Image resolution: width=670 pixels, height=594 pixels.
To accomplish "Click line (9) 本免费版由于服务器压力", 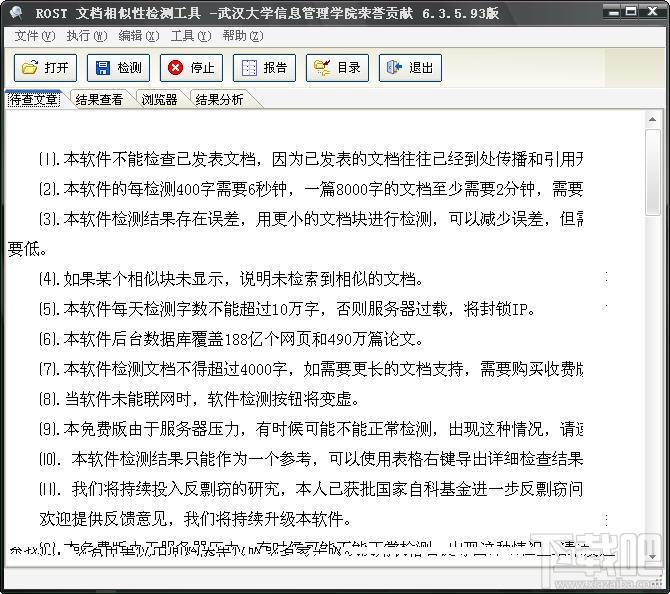I will click(x=311, y=429).
